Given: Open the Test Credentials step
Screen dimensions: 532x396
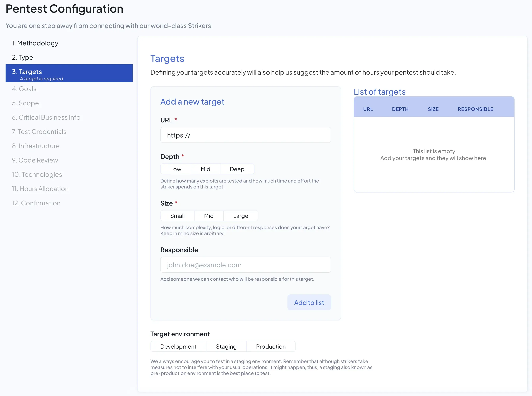Looking at the screenshot, I should pos(39,132).
